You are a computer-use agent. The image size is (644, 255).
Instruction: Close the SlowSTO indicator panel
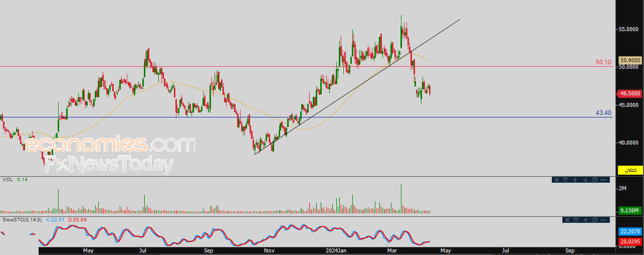(567, 220)
